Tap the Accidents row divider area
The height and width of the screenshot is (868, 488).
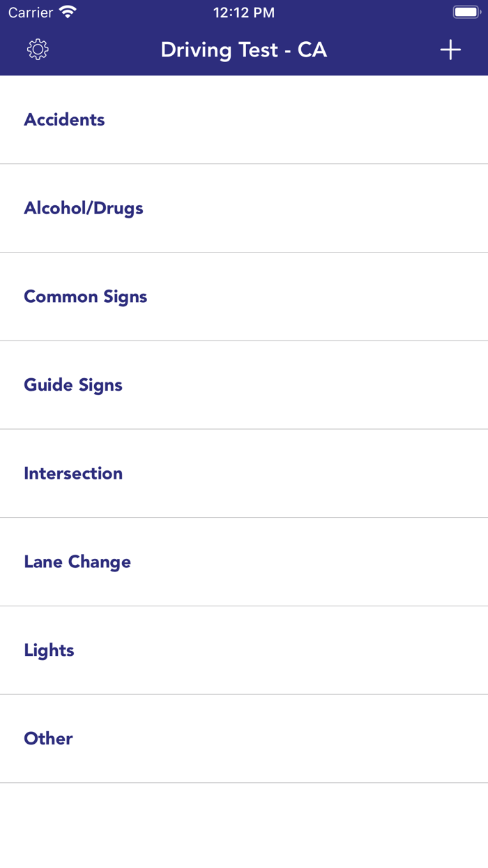pyautogui.click(x=244, y=163)
